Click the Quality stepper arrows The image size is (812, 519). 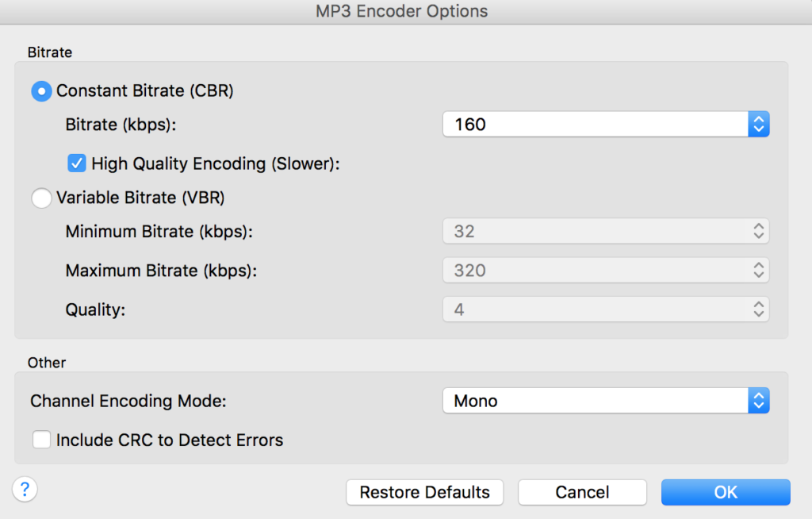click(x=759, y=309)
